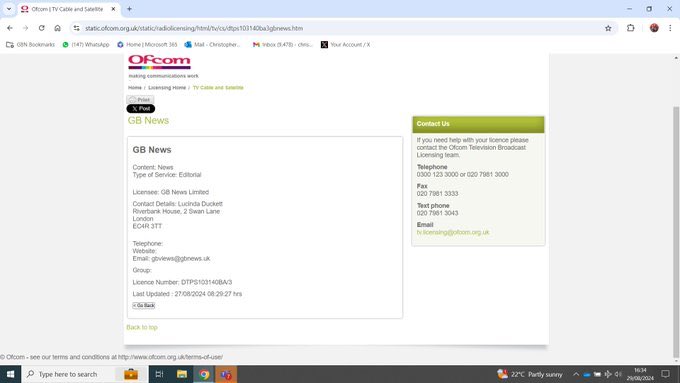Open the Windows Start menu
The image size is (680, 383).
coord(10,374)
